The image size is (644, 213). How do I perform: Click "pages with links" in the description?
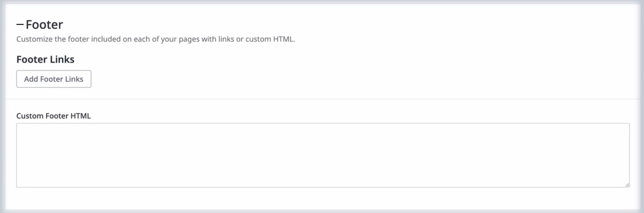tap(206, 39)
